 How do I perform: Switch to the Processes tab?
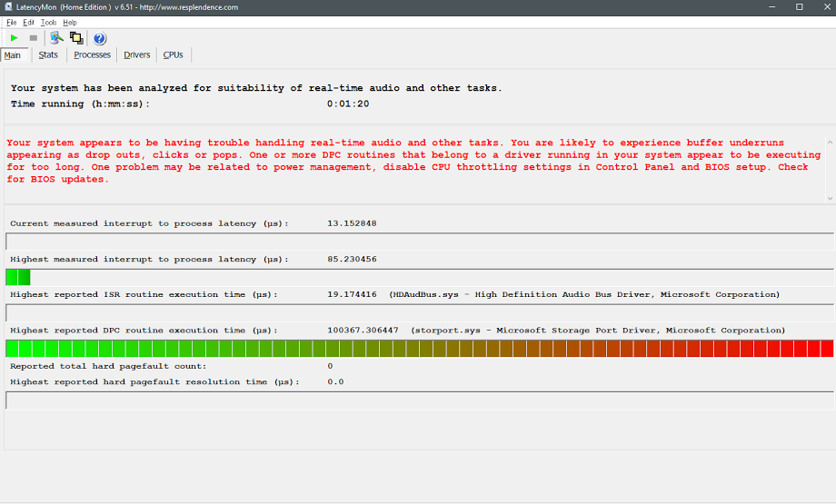point(93,54)
